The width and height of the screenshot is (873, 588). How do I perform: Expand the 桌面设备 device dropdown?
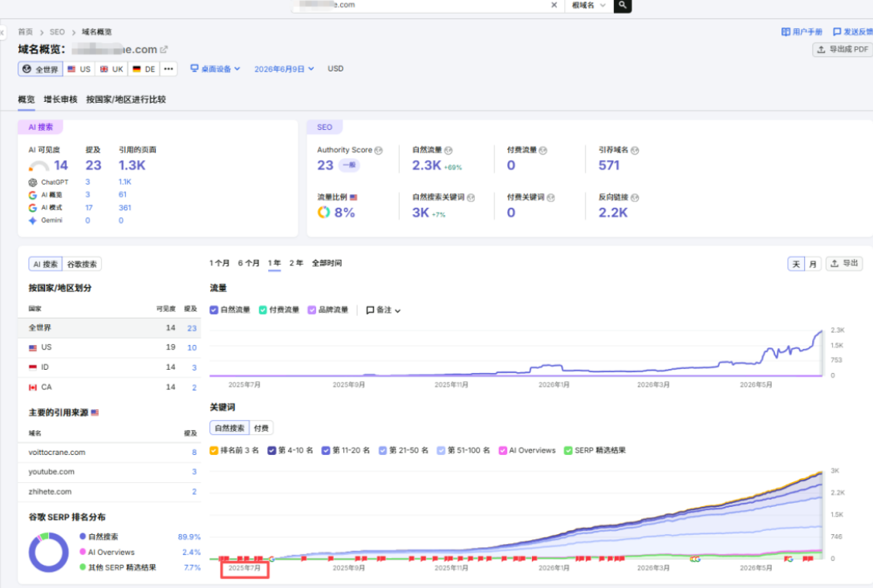click(216, 69)
